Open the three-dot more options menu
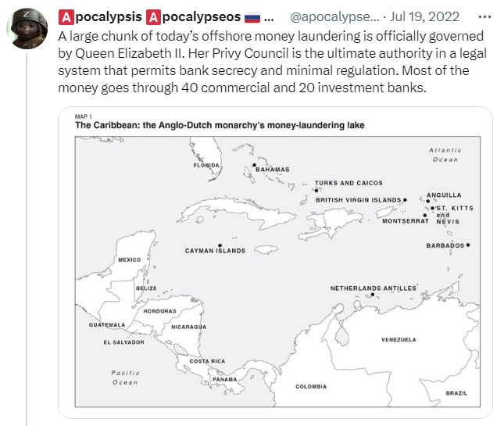 tap(484, 16)
